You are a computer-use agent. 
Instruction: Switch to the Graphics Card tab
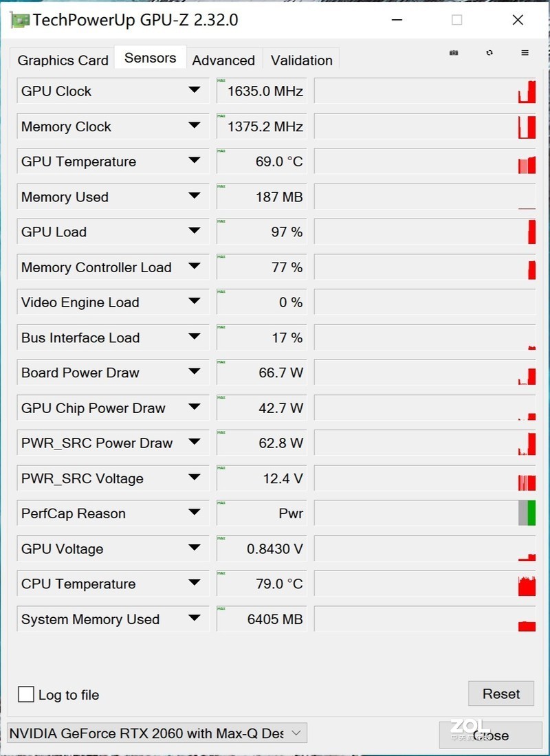point(62,60)
